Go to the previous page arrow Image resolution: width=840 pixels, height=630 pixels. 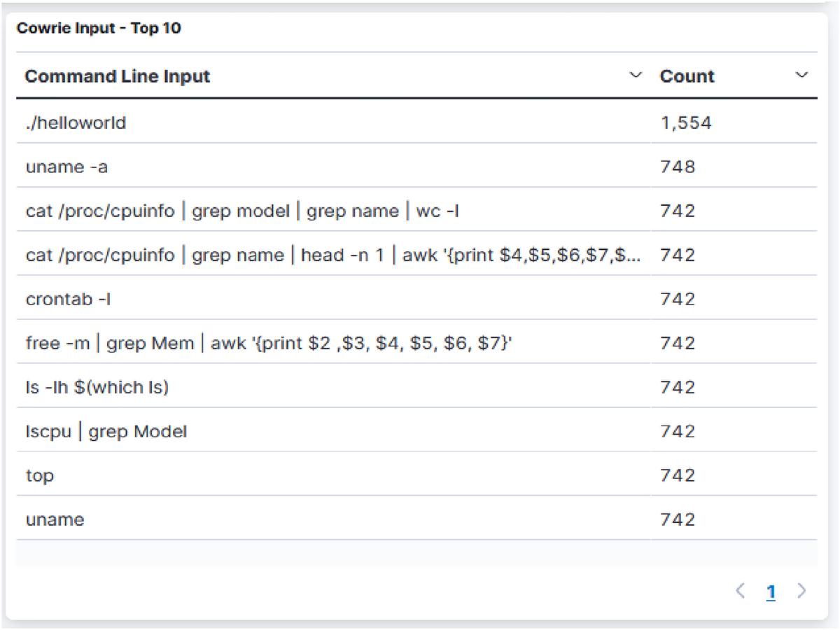click(x=741, y=591)
